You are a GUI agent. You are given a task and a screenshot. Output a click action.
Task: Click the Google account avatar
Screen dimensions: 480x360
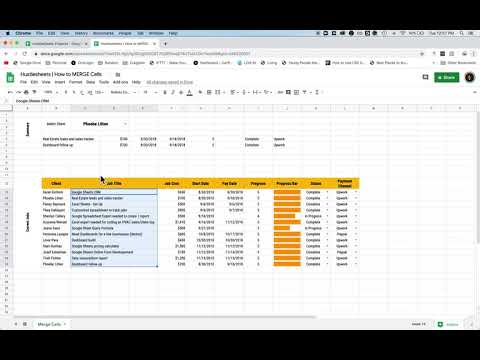(470, 77)
